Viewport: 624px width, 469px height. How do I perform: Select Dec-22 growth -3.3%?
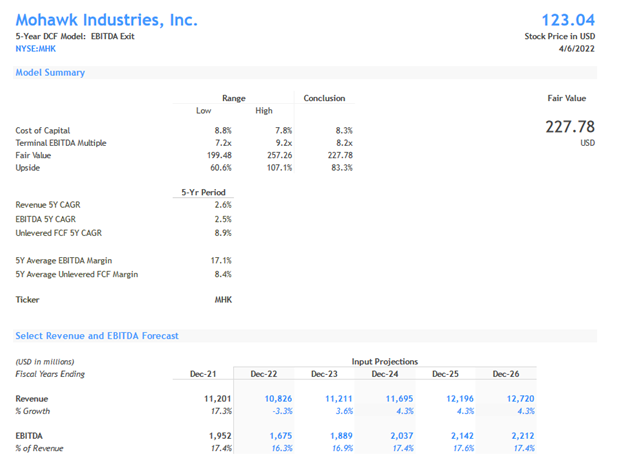point(283,411)
